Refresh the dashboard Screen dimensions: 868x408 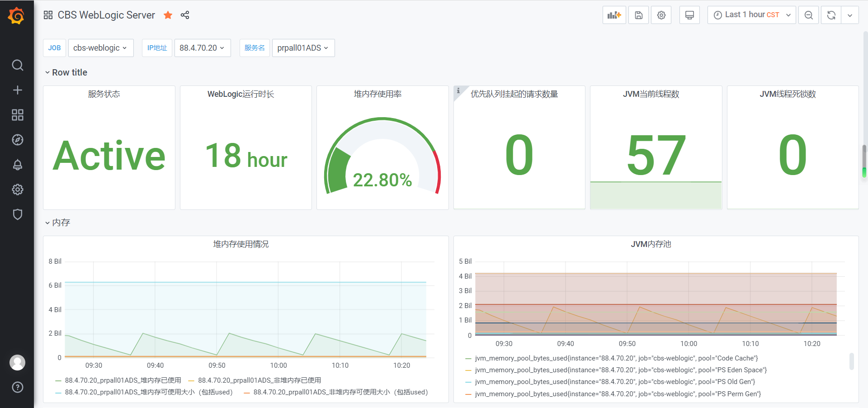click(831, 15)
